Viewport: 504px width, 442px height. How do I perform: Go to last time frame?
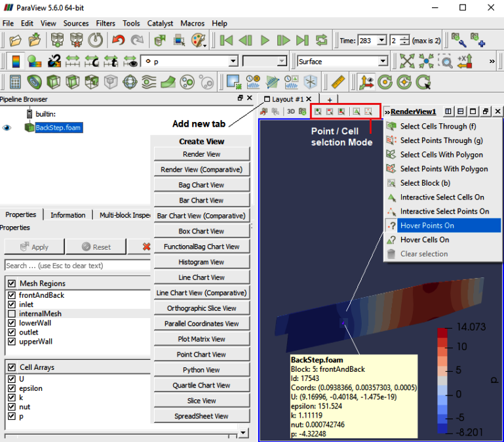pos(302,41)
